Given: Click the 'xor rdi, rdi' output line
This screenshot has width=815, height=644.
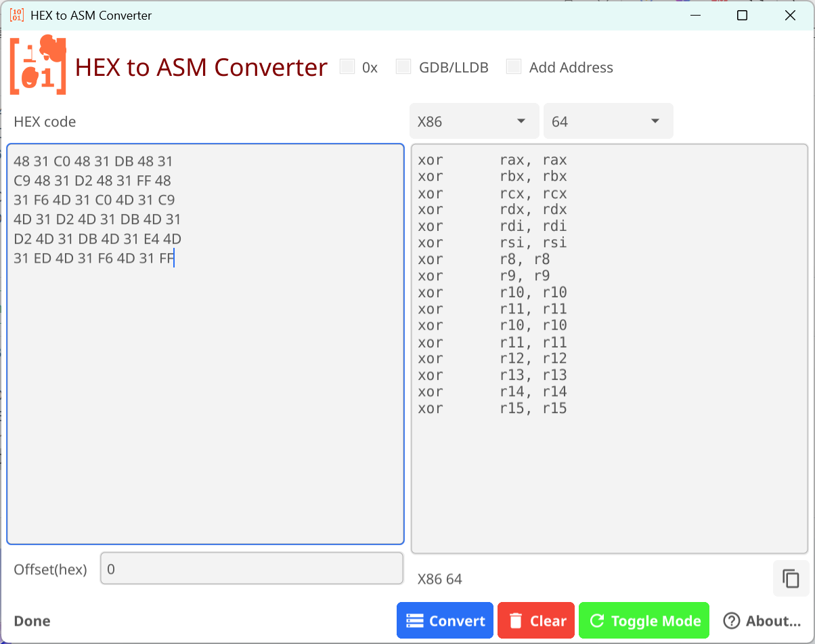Looking at the screenshot, I should point(492,226).
